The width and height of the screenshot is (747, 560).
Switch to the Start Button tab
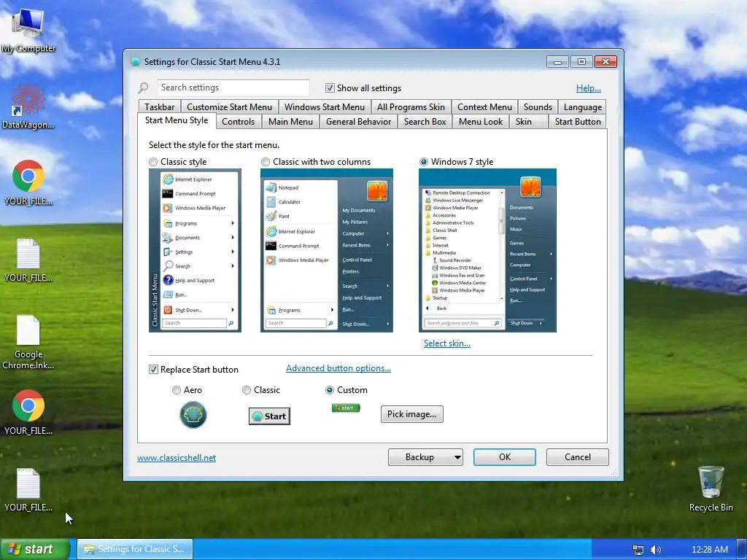click(578, 122)
